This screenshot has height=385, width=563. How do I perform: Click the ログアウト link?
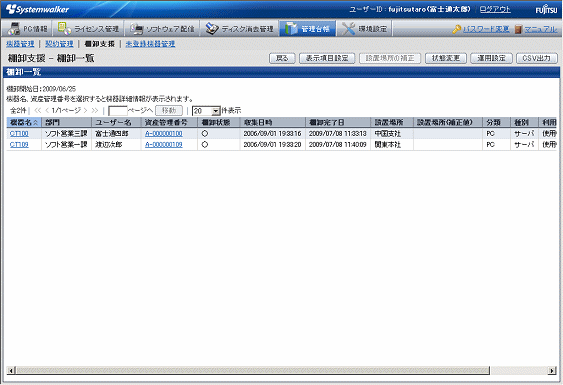pos(495,9)
